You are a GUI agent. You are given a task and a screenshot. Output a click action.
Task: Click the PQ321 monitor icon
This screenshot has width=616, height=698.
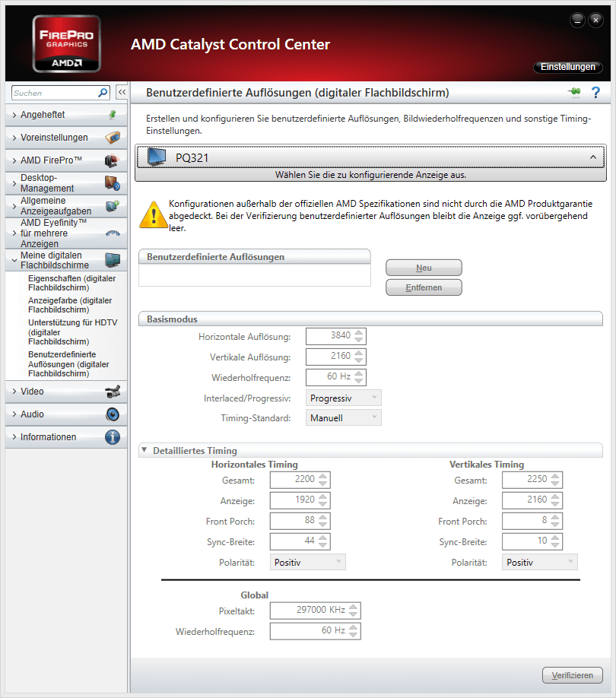pos(157,157)
